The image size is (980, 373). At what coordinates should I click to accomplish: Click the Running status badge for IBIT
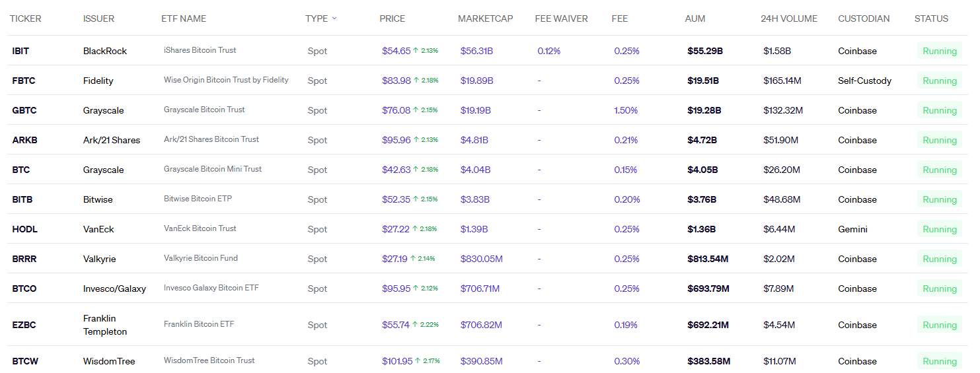(939, 51)
